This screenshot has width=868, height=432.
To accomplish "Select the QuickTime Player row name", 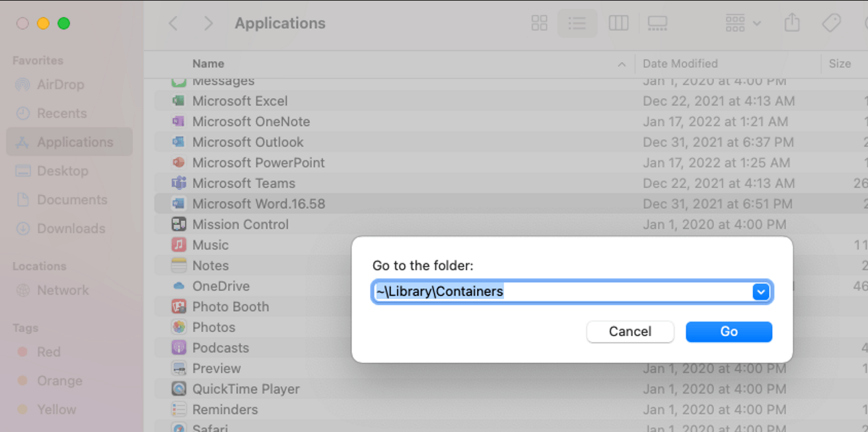I will click(x=246, y=389).
